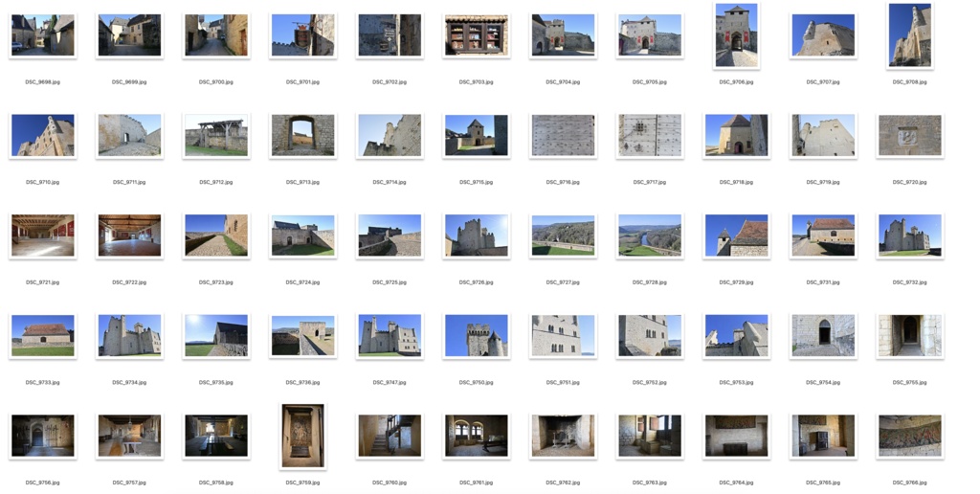
Task: Select the dining table thumbnail DSC_9757.jpg
Action: 129,436
